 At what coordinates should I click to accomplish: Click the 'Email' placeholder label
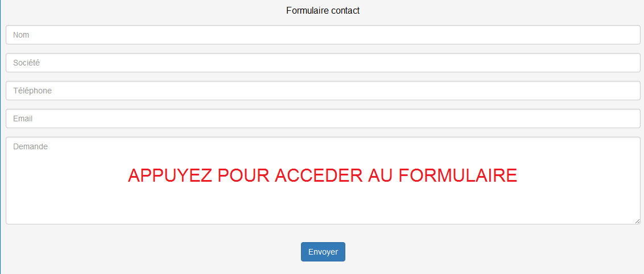(23, 118)
